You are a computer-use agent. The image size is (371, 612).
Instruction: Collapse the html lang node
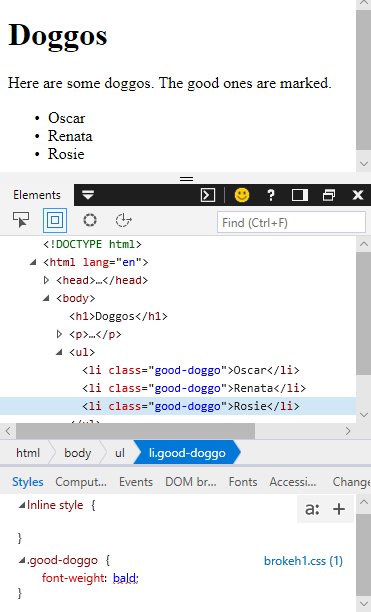(33, 263)
